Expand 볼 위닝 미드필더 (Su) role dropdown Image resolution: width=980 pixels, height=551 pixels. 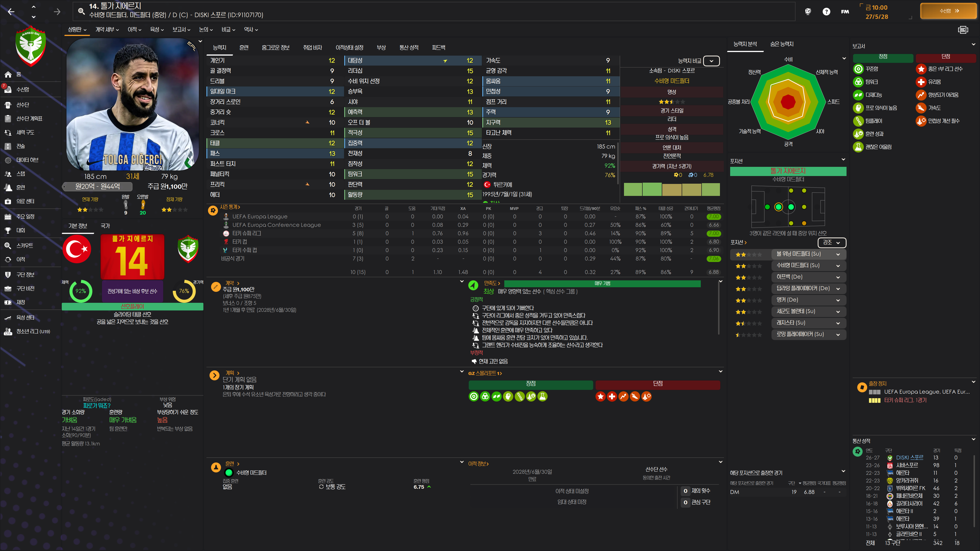[838, 254]
